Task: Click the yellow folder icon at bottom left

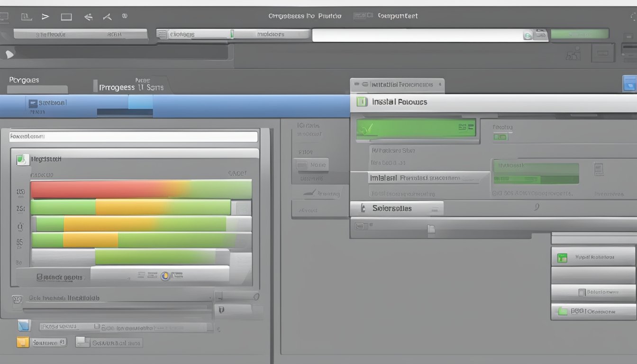Action: 23,342
